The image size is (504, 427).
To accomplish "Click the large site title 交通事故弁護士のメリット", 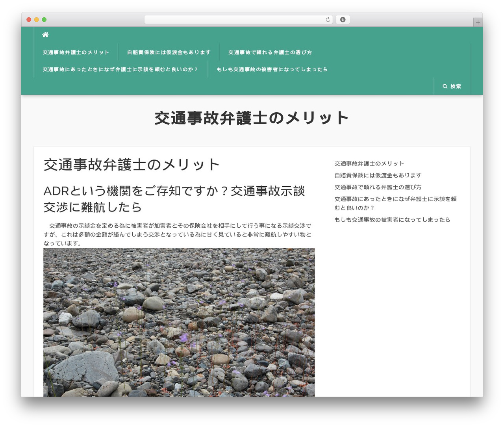I will click(x=252, y=118).
